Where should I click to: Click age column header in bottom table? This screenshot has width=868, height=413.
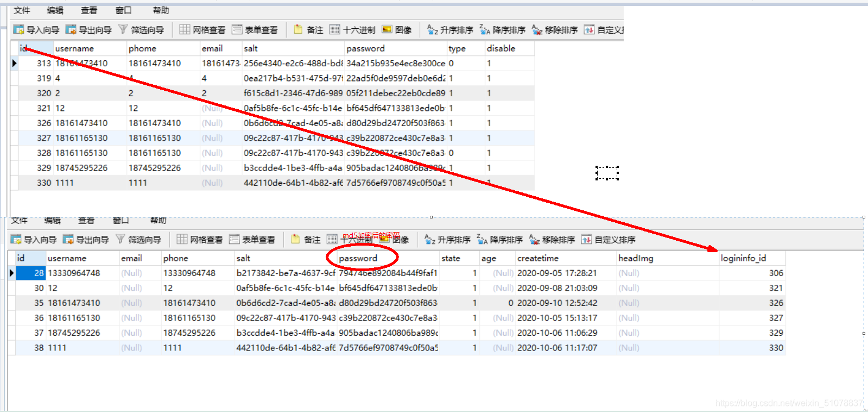point(497,258)
